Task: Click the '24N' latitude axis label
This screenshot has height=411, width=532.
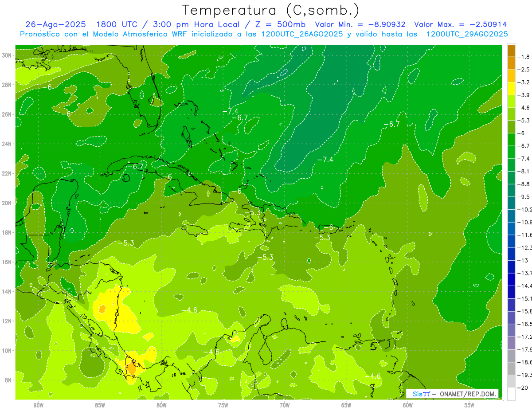Action: pos(7,144)
